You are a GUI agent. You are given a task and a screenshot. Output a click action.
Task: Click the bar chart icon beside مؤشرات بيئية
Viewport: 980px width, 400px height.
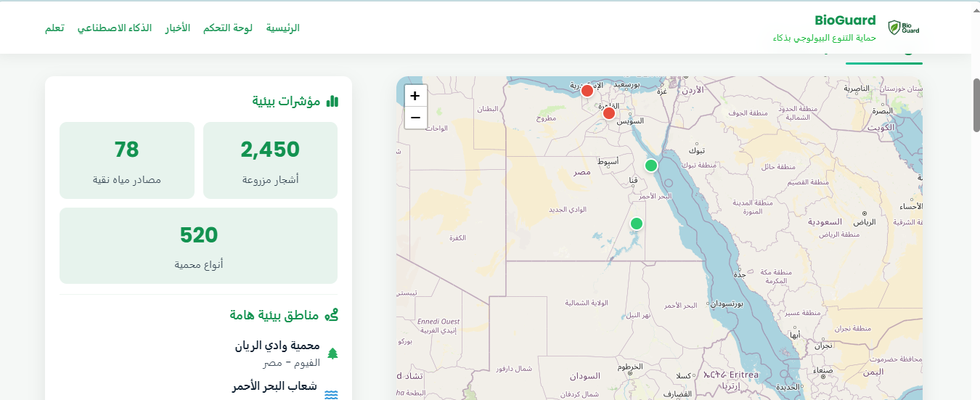tap(332, 101)
